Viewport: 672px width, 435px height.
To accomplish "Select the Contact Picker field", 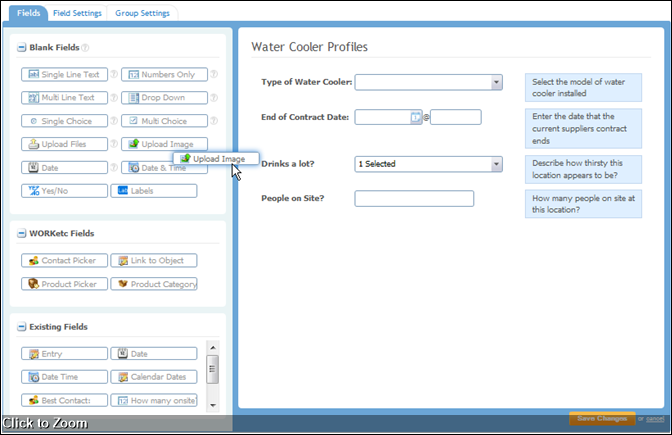I will point(65,261).
